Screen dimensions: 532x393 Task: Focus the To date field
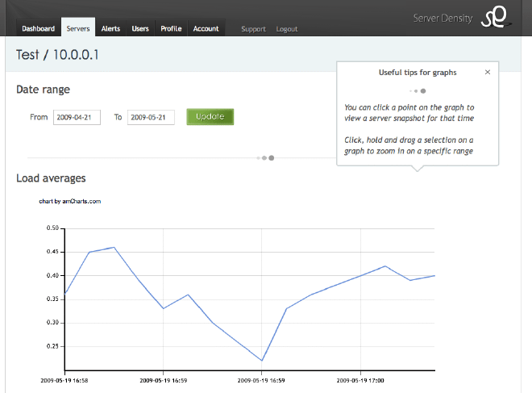point(151,117)
